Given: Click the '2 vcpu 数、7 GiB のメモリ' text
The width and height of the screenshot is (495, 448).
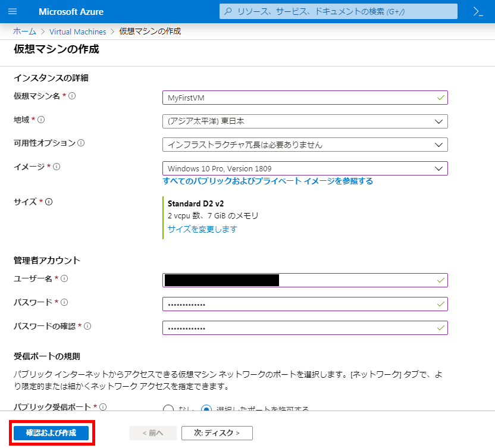Looking at the screenshot, I should 213,215.
